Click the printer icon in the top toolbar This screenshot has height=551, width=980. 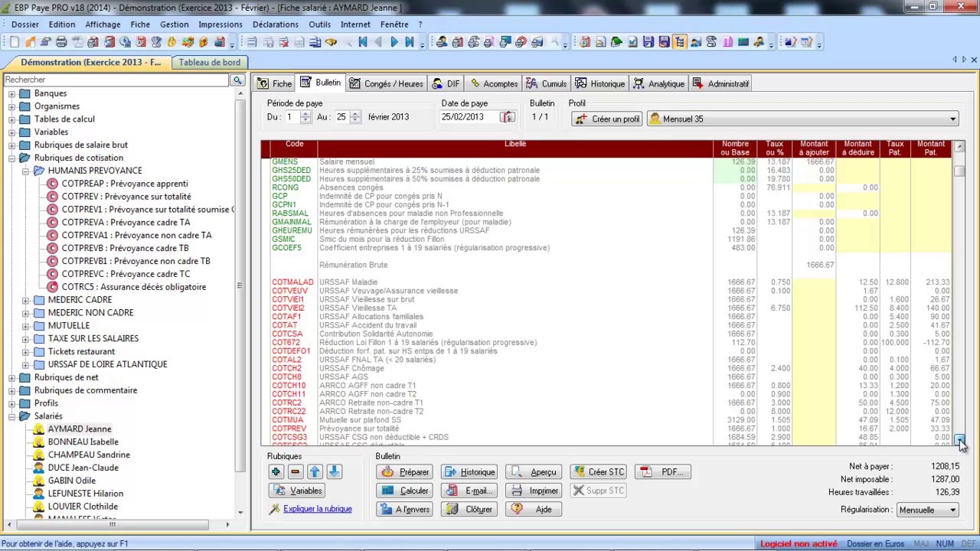tap(61, 42)
